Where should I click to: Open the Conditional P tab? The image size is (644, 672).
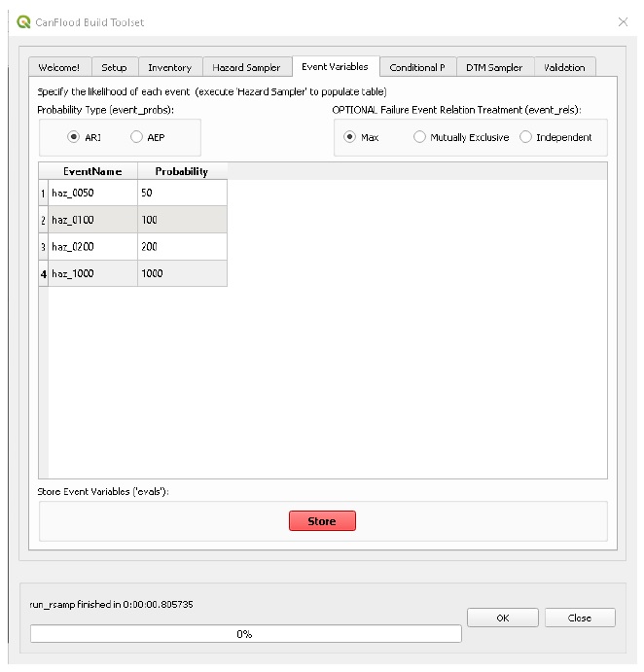pyautogui.click(x=417, y=67)
